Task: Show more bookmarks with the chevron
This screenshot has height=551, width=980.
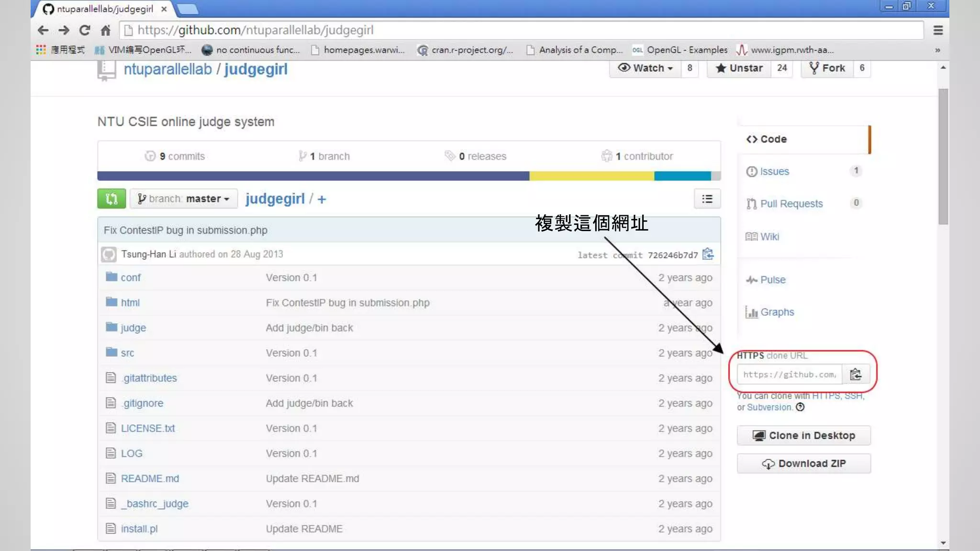Action: click(937, 50)
